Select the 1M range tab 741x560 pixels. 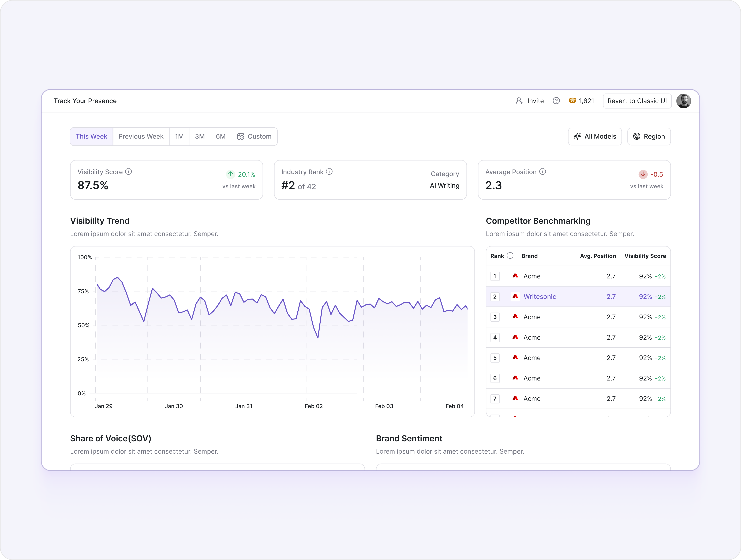click(179, 136)
